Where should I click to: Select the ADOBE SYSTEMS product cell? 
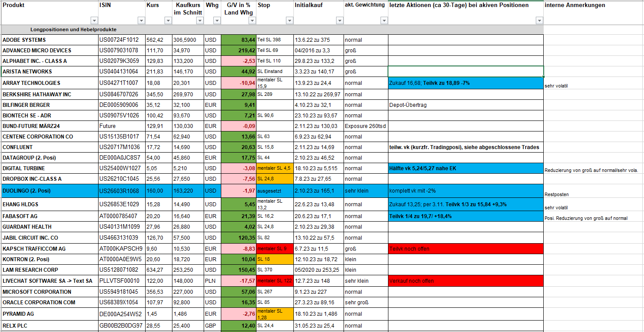(x=50, y=40)
